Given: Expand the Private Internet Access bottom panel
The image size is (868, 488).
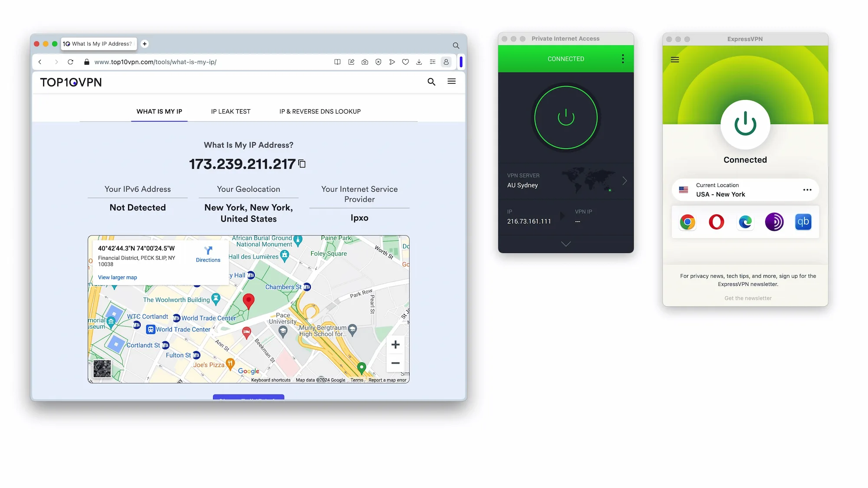Looking at the screenshot, I should 566,244.
